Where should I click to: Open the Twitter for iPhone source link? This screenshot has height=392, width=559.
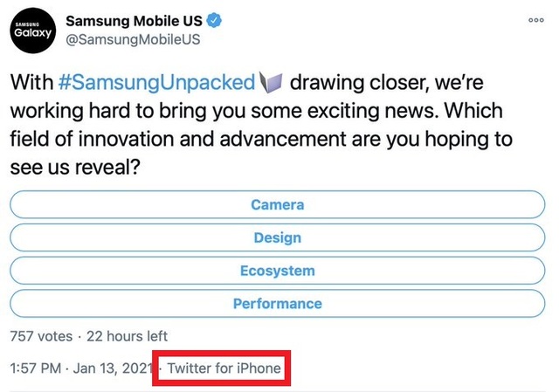pyautogui.click(x=224, y=368)
